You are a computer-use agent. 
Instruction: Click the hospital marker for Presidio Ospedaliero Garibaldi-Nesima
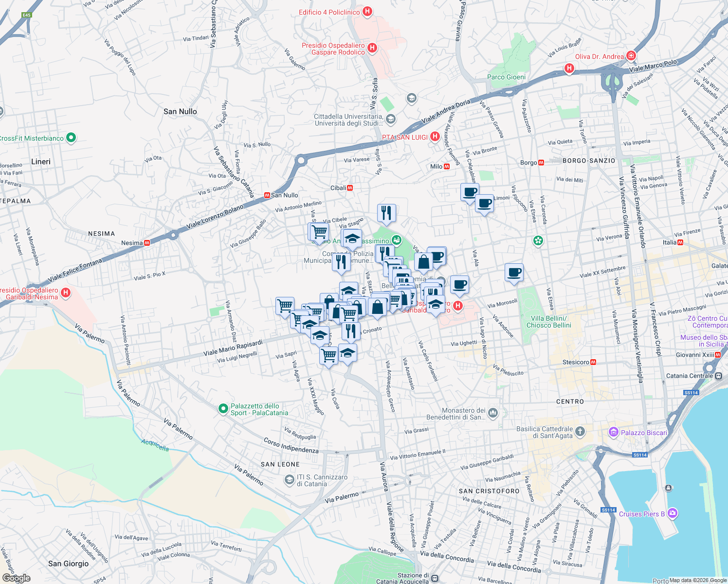click(x=65, y=292)
